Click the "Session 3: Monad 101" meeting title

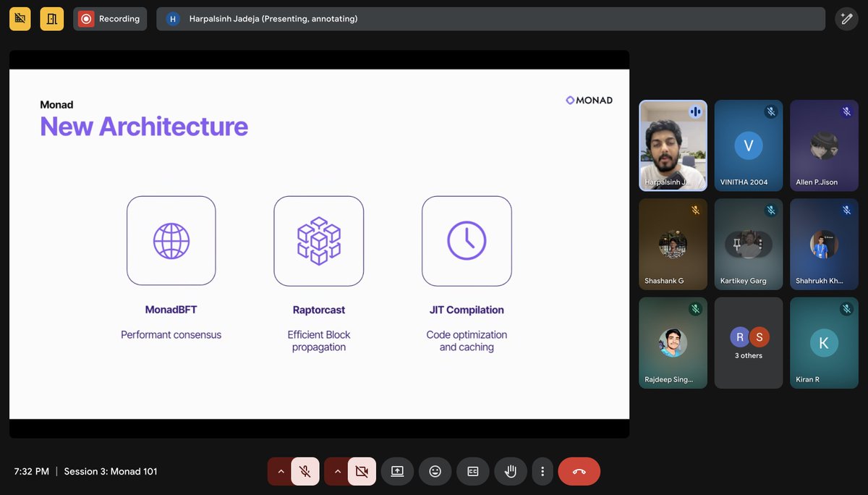point(111,471)
